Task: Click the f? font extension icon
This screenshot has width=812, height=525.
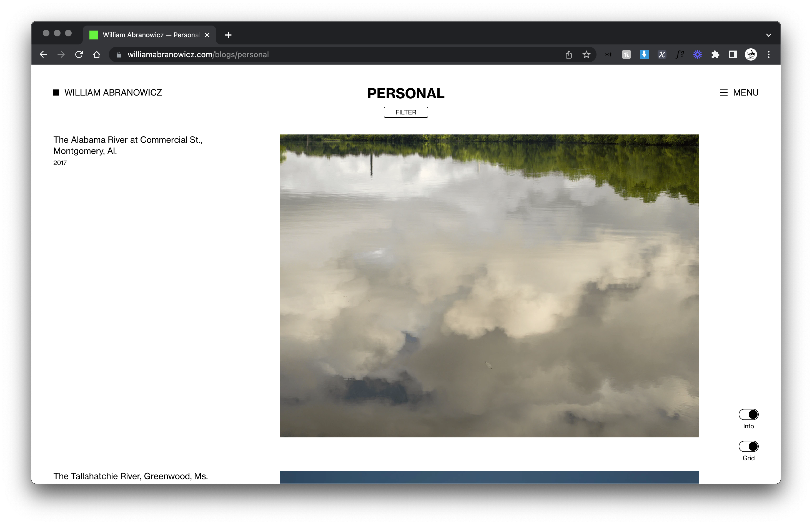Action: (x=680, y=54)
